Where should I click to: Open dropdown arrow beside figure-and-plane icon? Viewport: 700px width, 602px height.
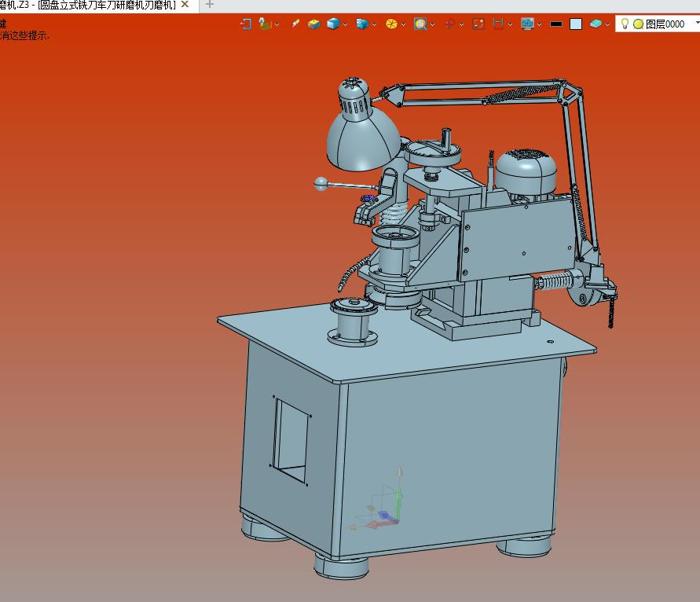click(277, 24)
